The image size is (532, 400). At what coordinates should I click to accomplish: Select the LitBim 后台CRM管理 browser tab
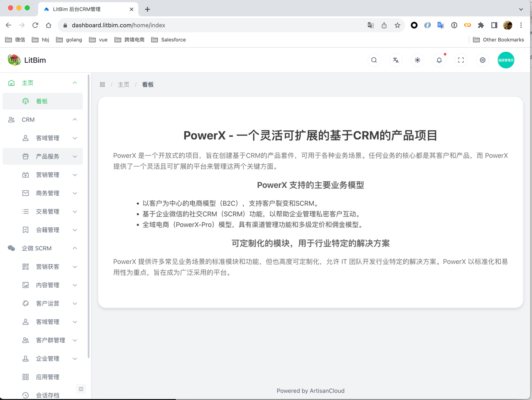88,9
